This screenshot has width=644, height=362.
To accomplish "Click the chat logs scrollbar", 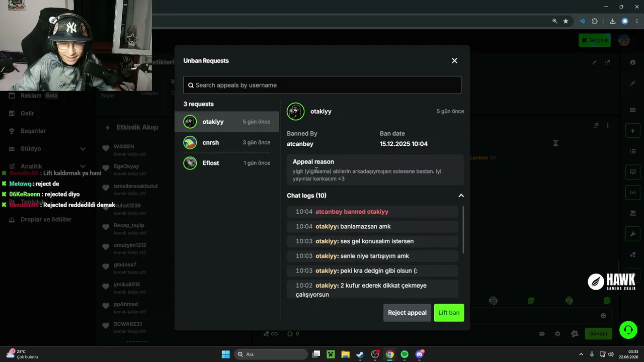I will (463, 230).
